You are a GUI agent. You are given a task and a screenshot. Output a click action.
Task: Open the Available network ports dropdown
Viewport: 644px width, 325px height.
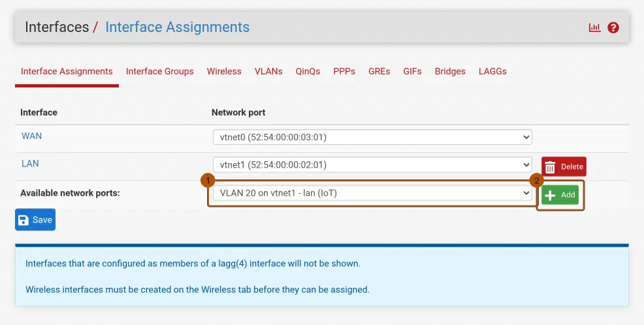pos(372,193)
